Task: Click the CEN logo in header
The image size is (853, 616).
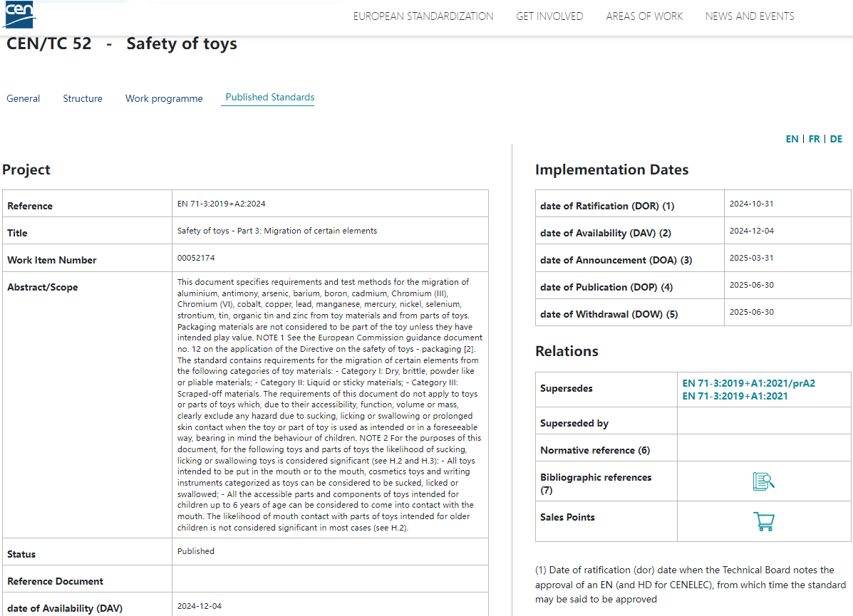Action: click(x=19, y=14)
